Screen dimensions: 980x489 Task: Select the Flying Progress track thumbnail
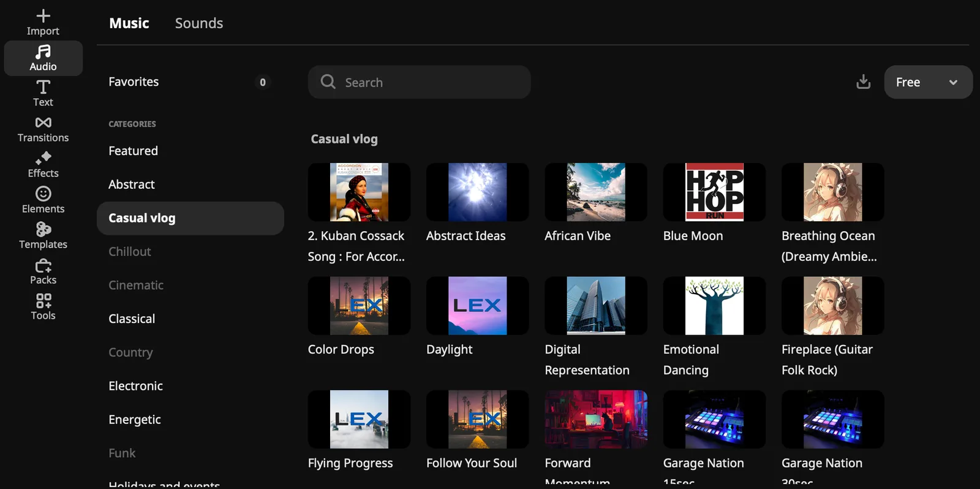pos(359,419)
